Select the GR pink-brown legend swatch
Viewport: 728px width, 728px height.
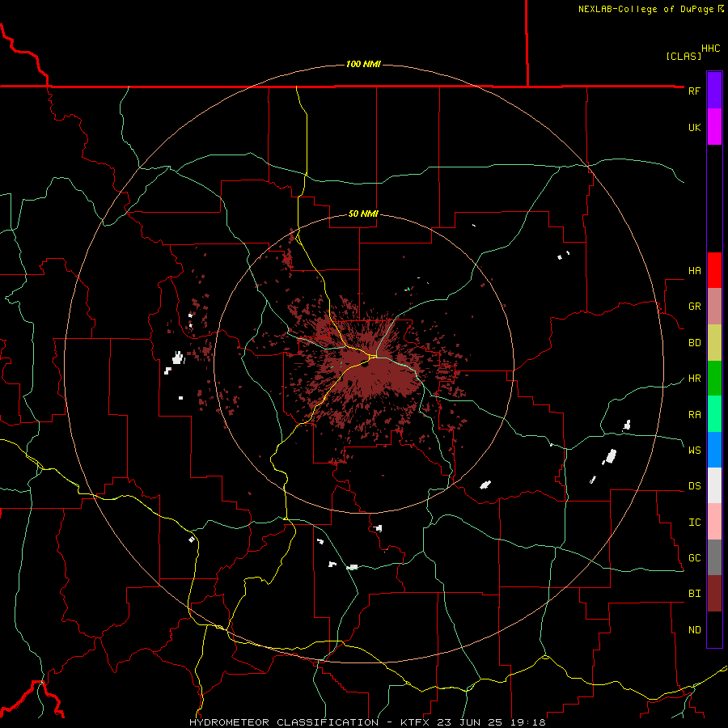(714, 306)
